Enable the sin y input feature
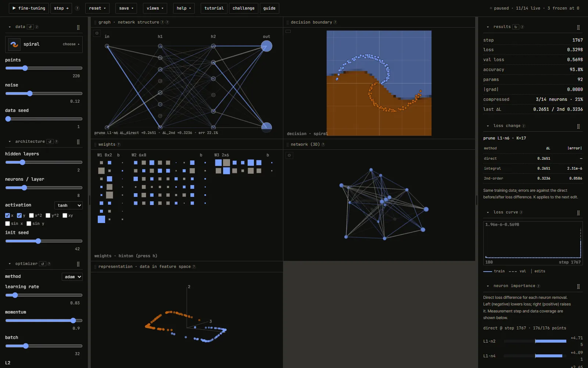 pyautogui.click(x=29, y=224)
